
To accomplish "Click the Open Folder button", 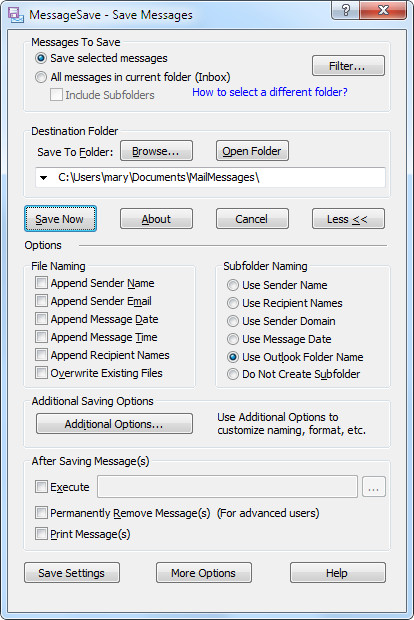I will coord(252,151).
